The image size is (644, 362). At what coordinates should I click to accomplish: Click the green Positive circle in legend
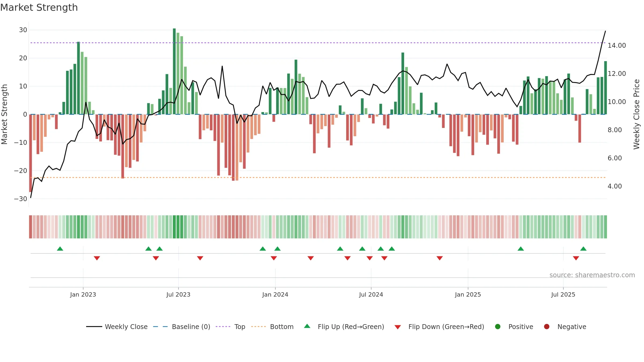[x=498, y=327]
